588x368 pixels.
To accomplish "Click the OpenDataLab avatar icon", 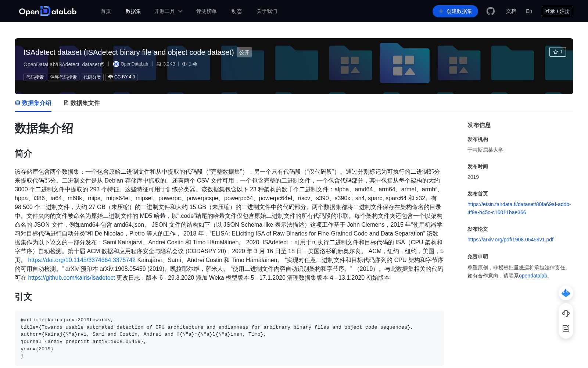I will pyautogui.click(x=116, y=64).
